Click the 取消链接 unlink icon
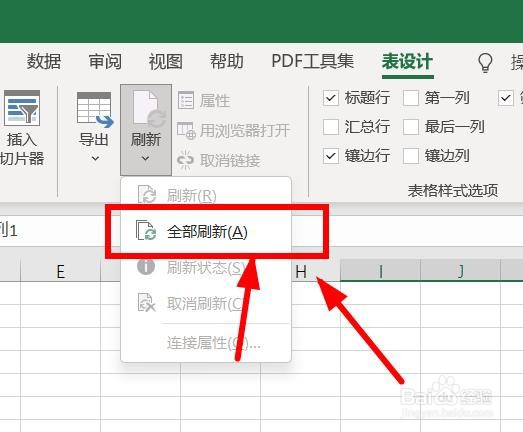This screenshot has width=523, height=432. (185, 160)
